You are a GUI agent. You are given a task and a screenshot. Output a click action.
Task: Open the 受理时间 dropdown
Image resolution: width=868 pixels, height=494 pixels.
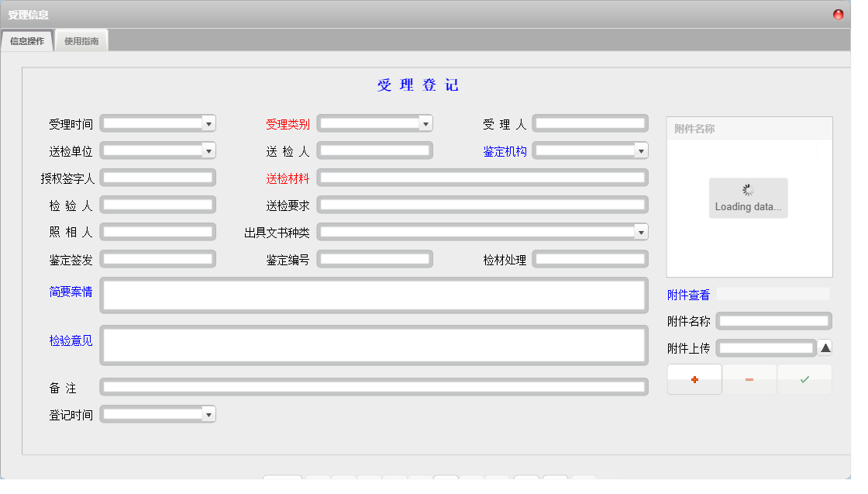[x=208, y=123]
